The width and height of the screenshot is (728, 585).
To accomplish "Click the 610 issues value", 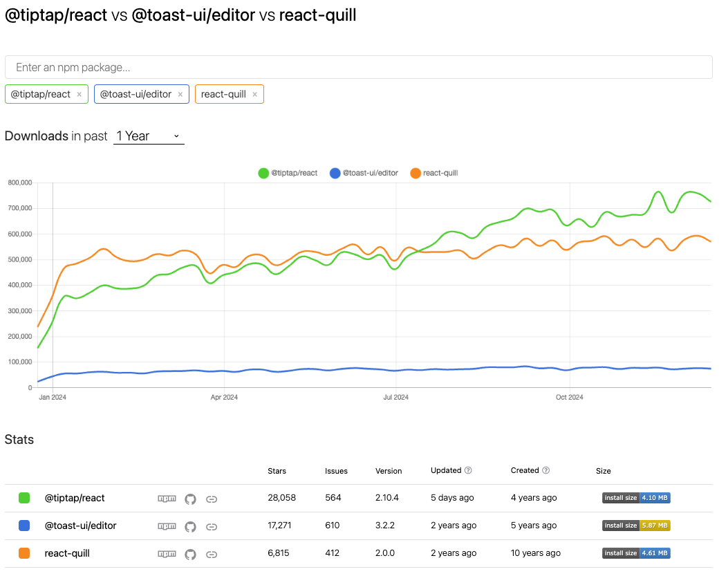I will pyautogui.click(x=332, y=525).
